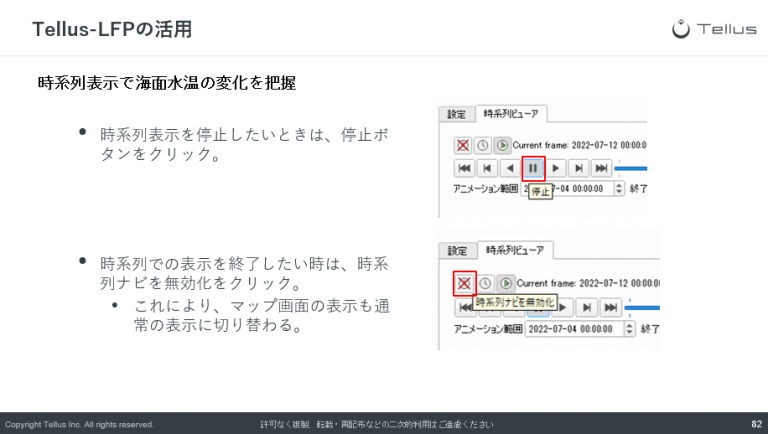The image size is (768, 434).
Task: Select fixed range clock icon in upper panel
Action: pyautogui.click(x=482, y=145)
